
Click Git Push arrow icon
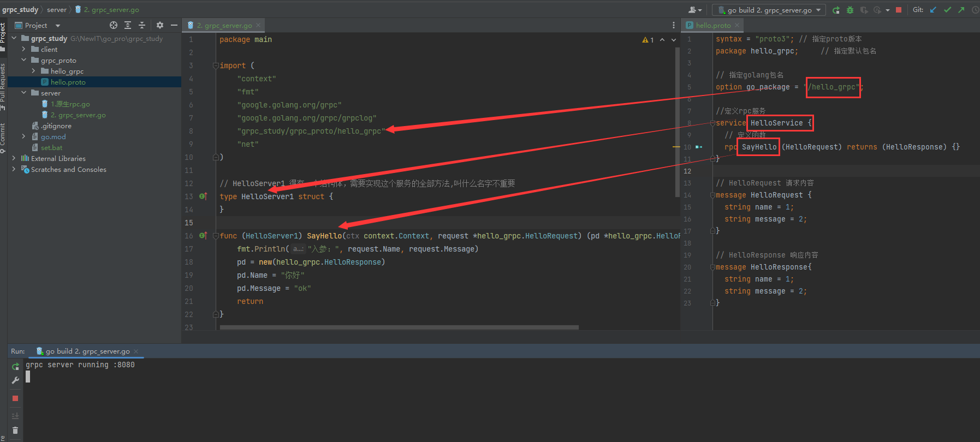coord(961,10)
